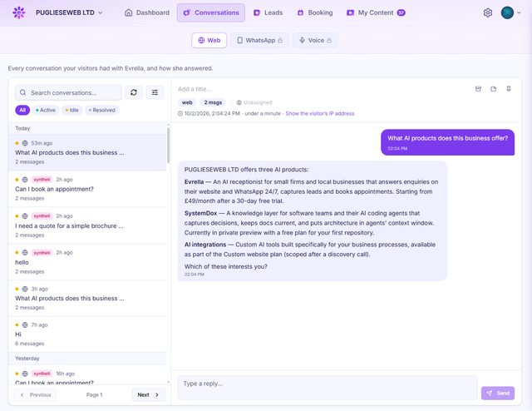Focus the Search conversations field
This screenshot has width=532, height=411.
point(68,92)
